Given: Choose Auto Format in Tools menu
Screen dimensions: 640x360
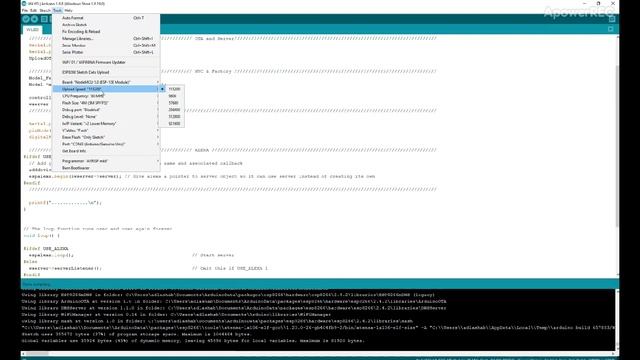Looking at the screenshot, I should pyautogui.click(x=106, y=18).
